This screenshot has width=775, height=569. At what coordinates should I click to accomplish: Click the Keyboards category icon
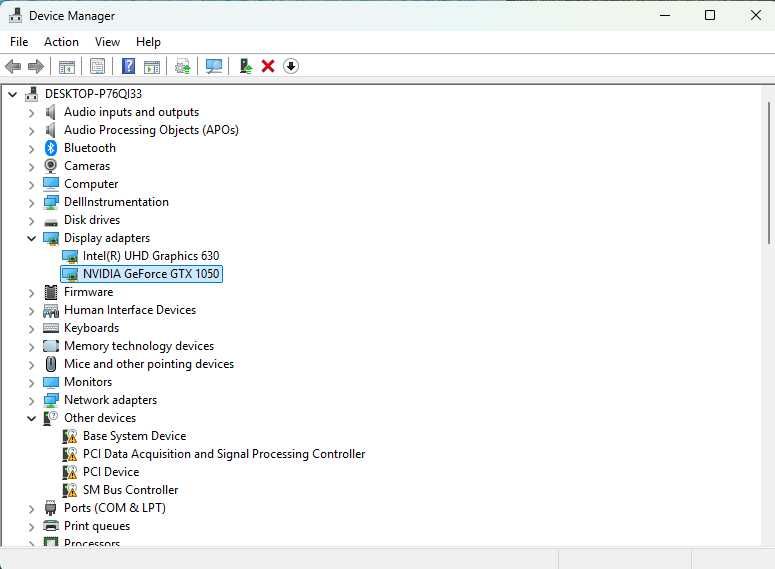pyautogui.click(x=50, y=328)
